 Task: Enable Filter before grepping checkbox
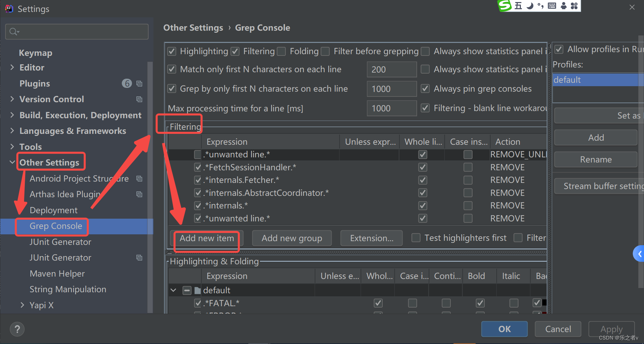click(325, 51)
